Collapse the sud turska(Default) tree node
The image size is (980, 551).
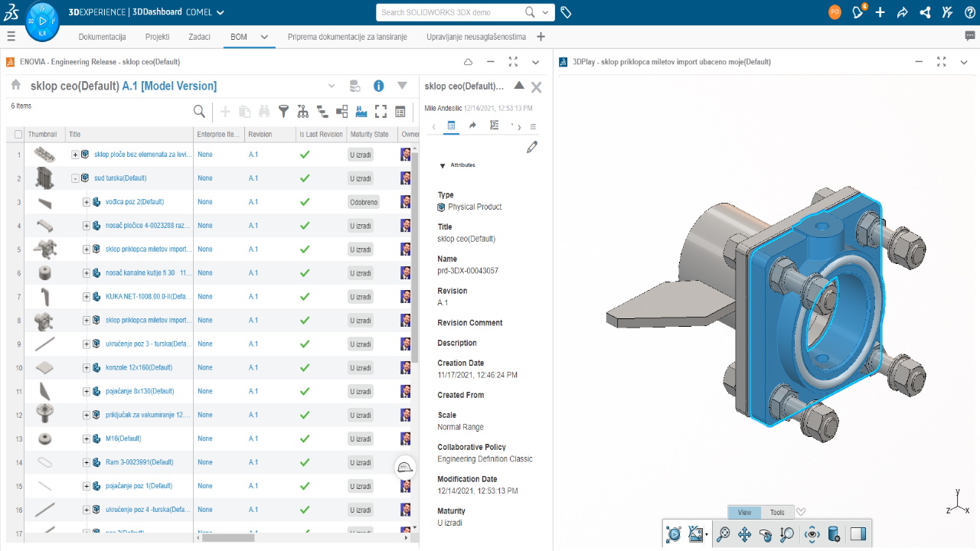(76, 178)
